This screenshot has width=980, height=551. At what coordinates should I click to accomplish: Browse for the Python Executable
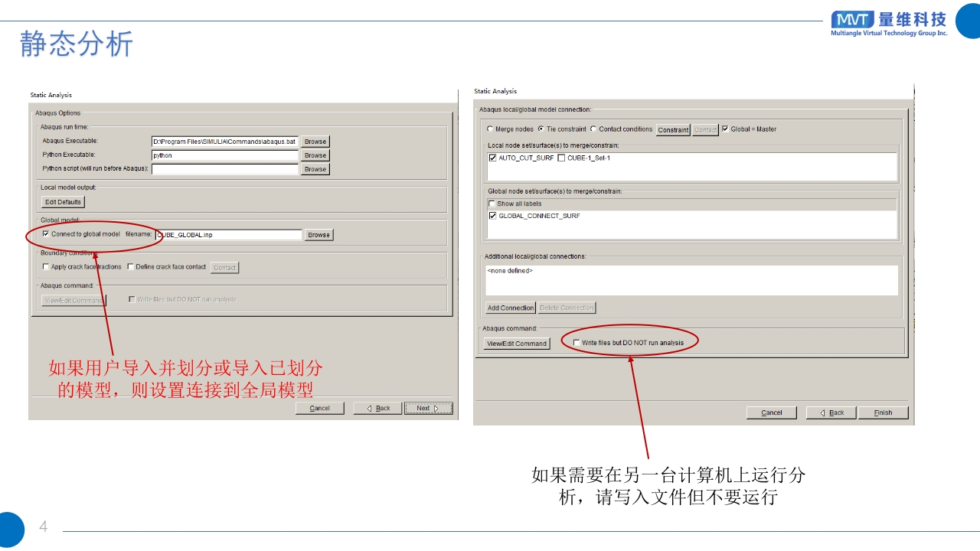pos(315,155)
